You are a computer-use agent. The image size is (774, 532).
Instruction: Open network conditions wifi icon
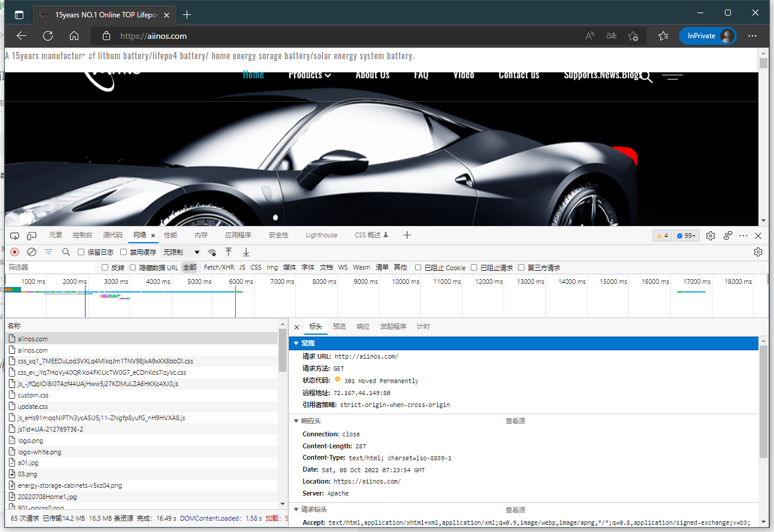(212, 252)
